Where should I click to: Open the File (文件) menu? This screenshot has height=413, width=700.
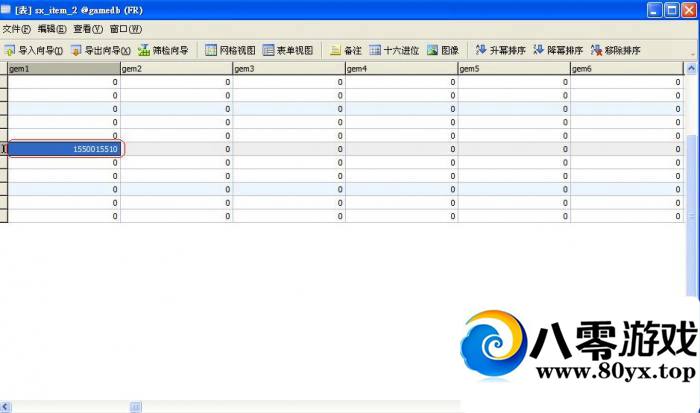(x=17, y=29)
